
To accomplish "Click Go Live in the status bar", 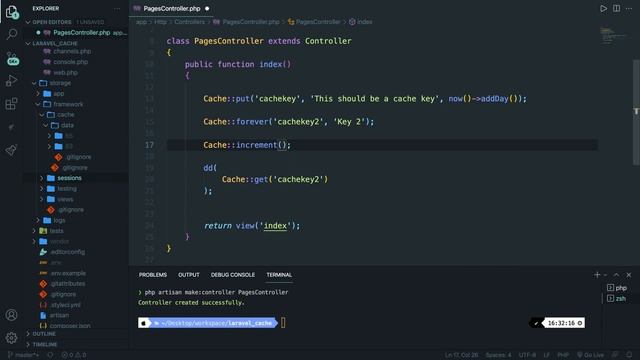I will click(x=590, y=355).
